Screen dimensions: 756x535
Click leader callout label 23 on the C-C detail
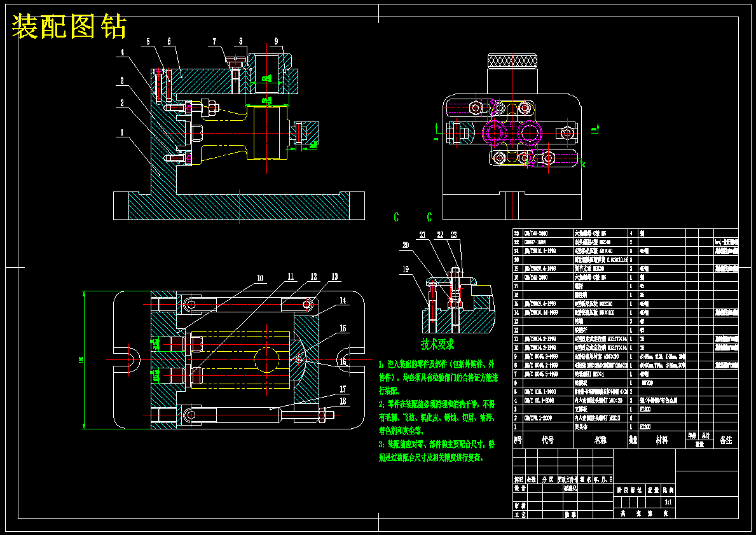tap(454, 235)
